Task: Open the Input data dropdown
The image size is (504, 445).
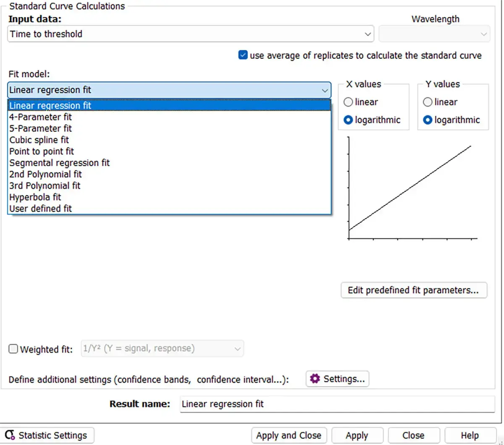Action: coord(191,34)
